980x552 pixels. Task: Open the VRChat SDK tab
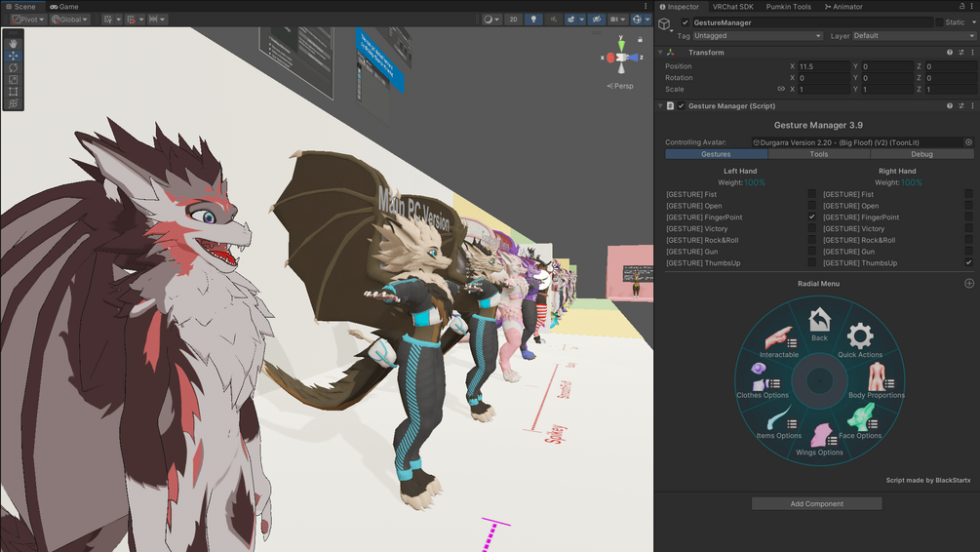(x=732, y=6)
